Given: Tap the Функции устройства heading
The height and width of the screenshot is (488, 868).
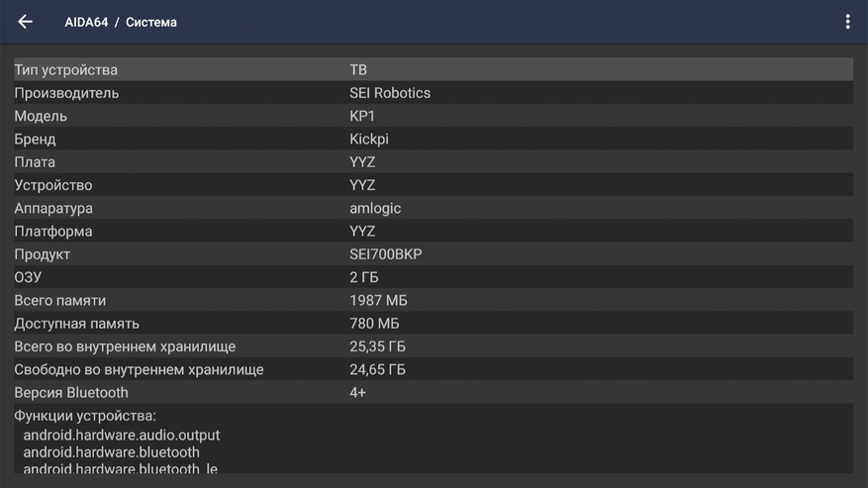Looking at the screenshot, I should pyautogui.click(x=85, y=416).
